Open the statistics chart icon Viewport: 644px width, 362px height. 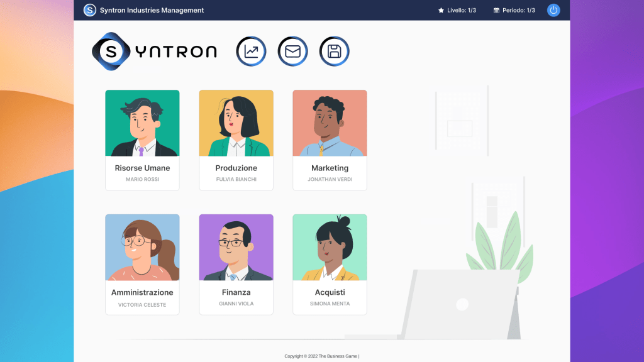[251, 52]
